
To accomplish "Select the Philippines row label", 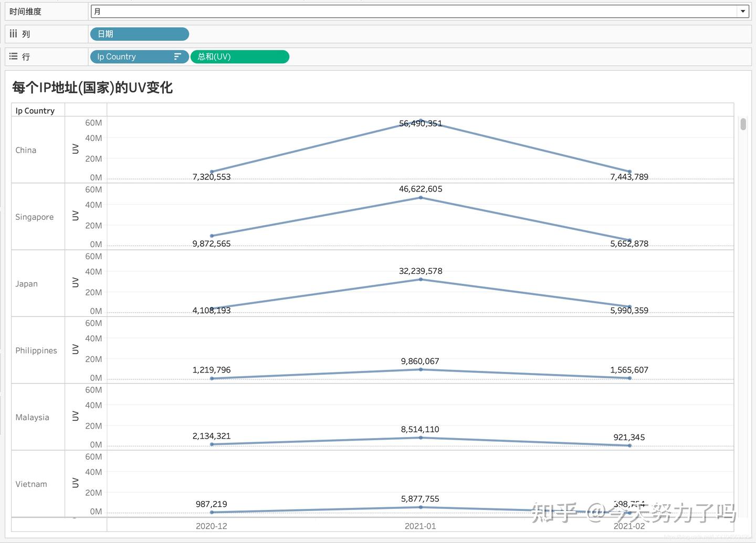I will 36,350.
